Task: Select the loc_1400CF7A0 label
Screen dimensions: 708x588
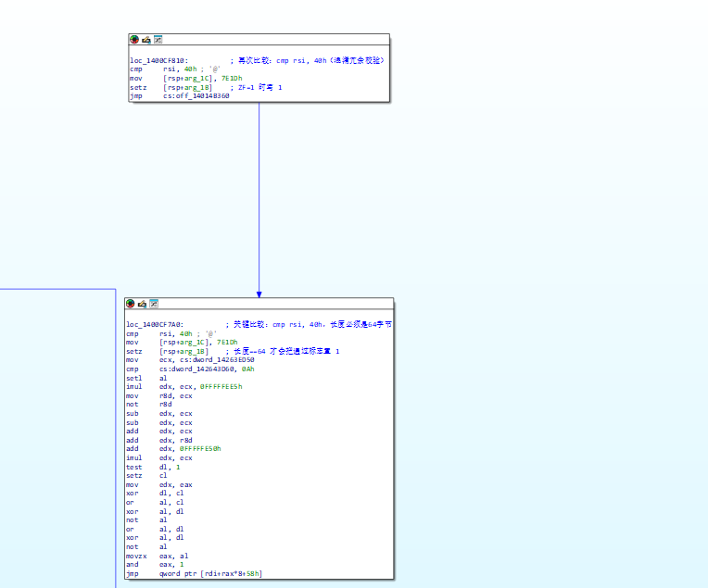Action: pos(155,325)
